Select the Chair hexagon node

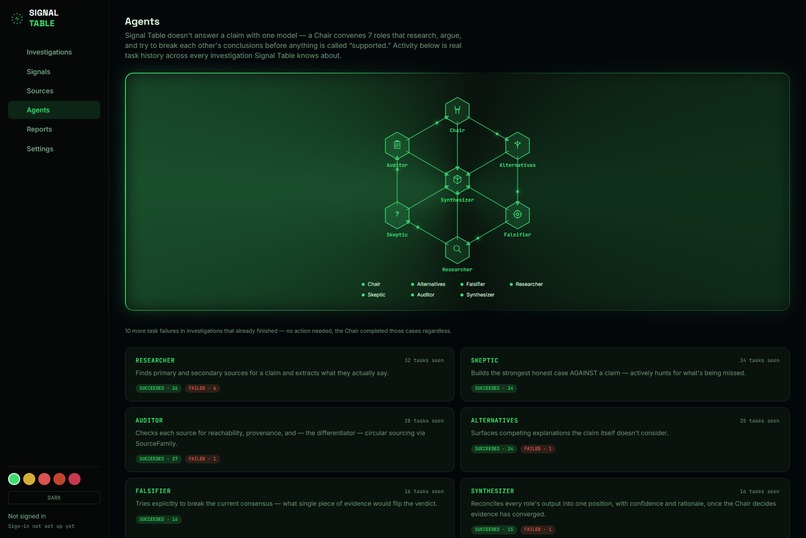point(457,110)
